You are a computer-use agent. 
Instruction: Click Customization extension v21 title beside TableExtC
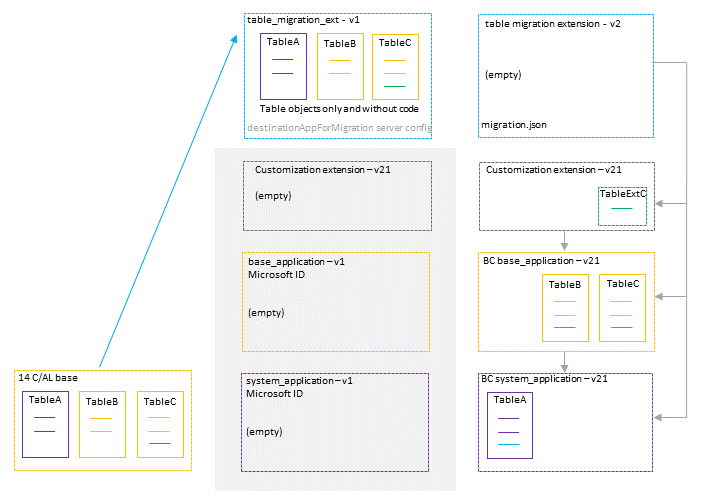tap(554, 170)
